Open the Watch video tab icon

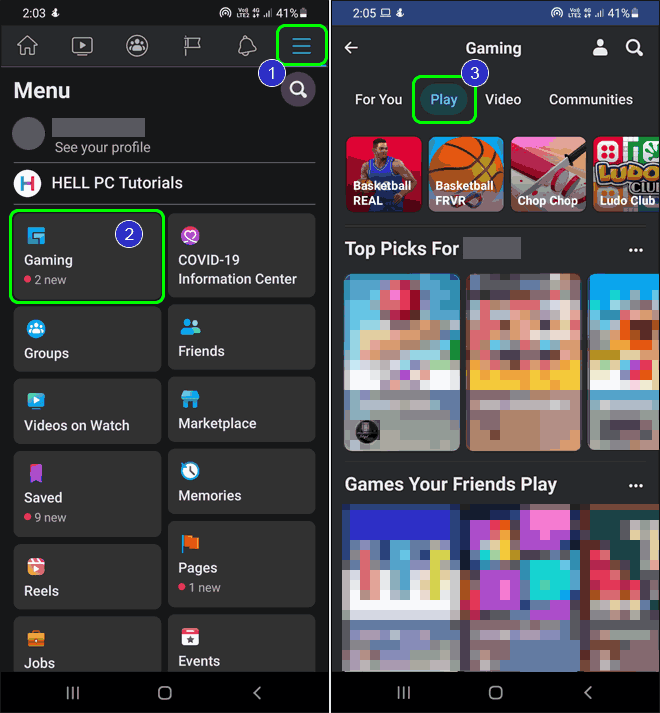(82, 45)
